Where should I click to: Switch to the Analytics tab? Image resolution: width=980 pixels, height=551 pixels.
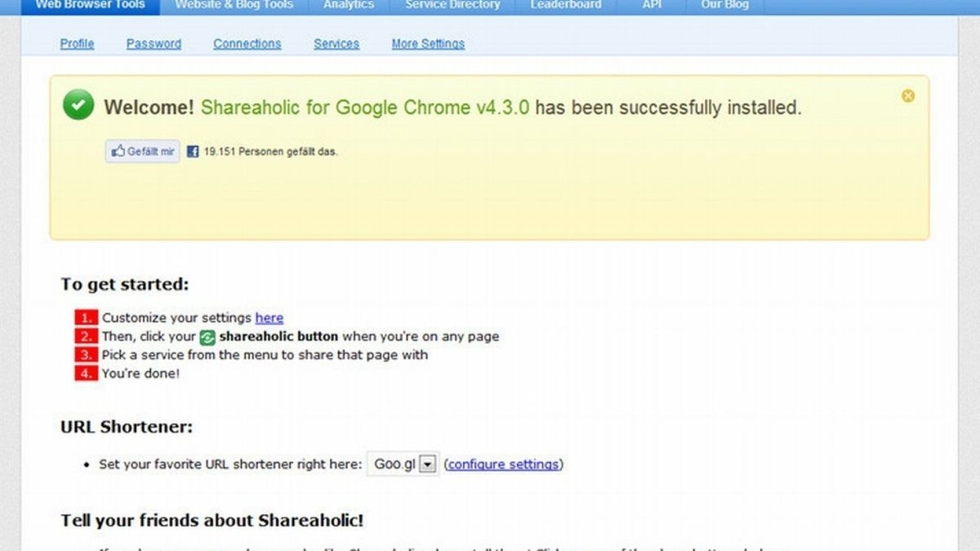tap(349, 5)
